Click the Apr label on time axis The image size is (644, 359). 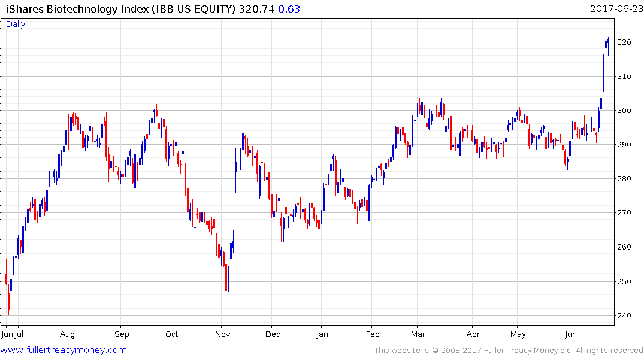(473, 334)
